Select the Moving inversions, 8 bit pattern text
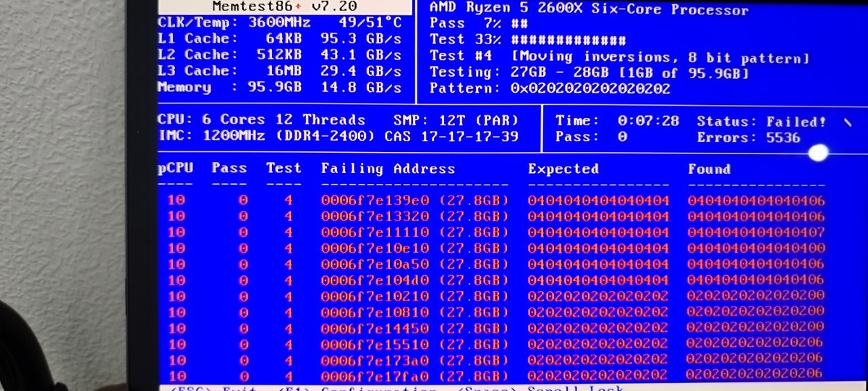This screenshot has height=391, width=868. pyautogui.click(x=660, y=57)
